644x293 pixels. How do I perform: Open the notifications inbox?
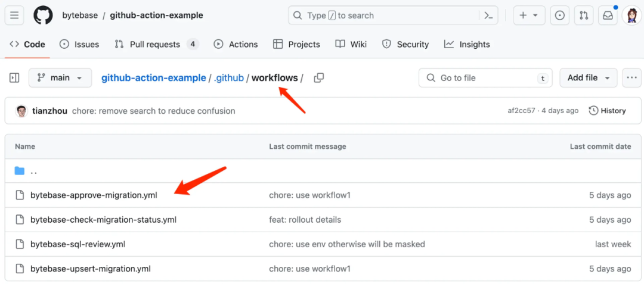click(x=608, y=15)
